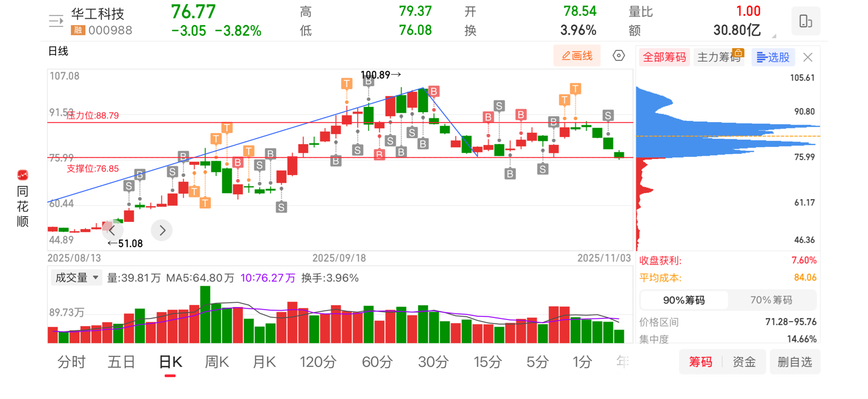The width and height of the screenshot is (868, 399).
Task: Tap the daily low 76.08 value
Action: point(415,30)
